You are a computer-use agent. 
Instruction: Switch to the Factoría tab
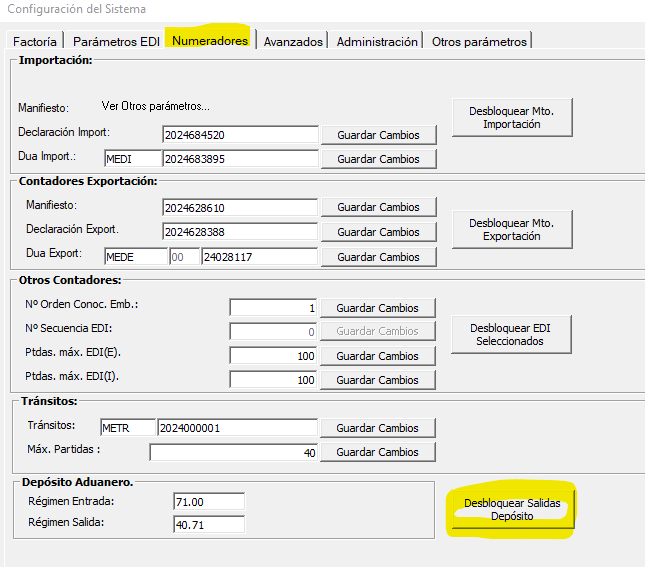click(36, 42)
